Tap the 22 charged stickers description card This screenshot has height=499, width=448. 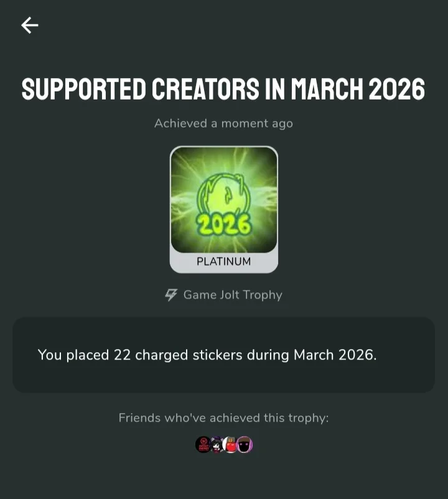(x=223, y=355)
